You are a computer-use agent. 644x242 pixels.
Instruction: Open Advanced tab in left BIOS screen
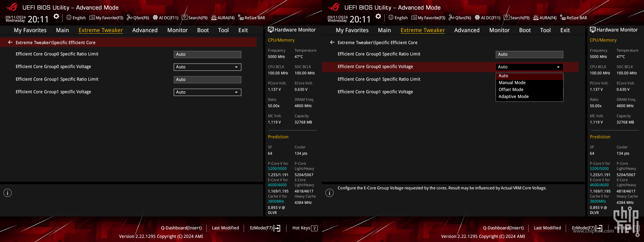click(x=145, y=30)
